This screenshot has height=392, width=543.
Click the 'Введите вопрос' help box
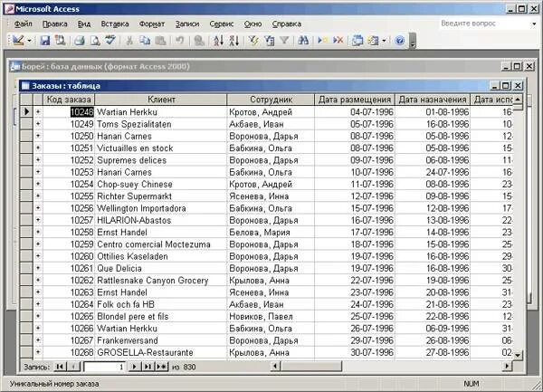[x=483, y=24]
